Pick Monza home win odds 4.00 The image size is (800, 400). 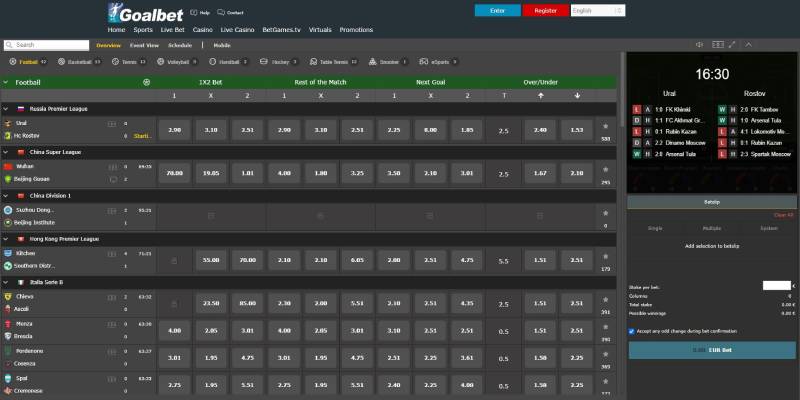click(x=174, y=331)
